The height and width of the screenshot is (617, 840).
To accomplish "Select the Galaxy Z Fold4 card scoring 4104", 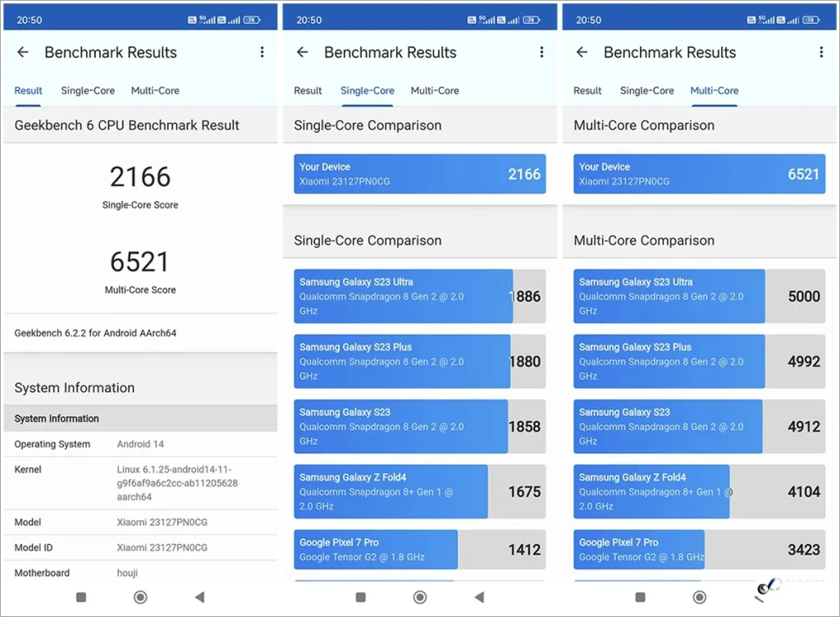I will coord(700,491).
